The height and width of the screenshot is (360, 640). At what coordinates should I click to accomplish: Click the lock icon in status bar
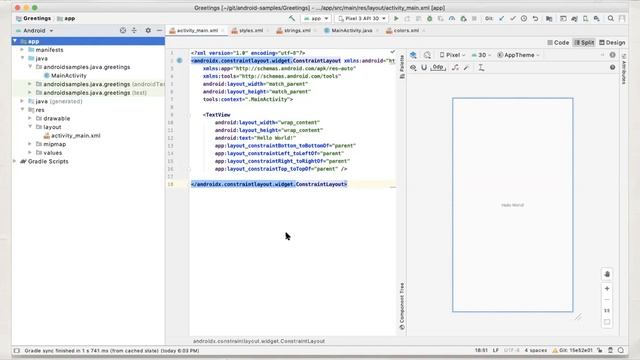[600, 350]
